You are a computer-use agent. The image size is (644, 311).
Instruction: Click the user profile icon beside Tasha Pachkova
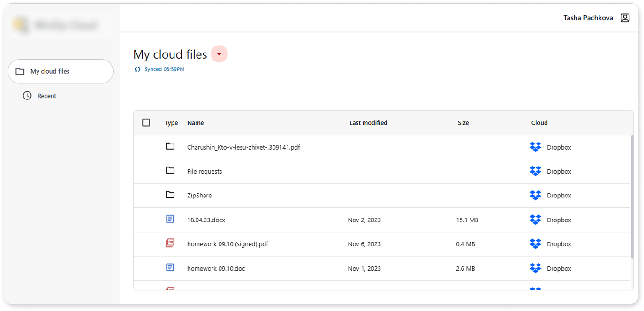tap(625, 18)
